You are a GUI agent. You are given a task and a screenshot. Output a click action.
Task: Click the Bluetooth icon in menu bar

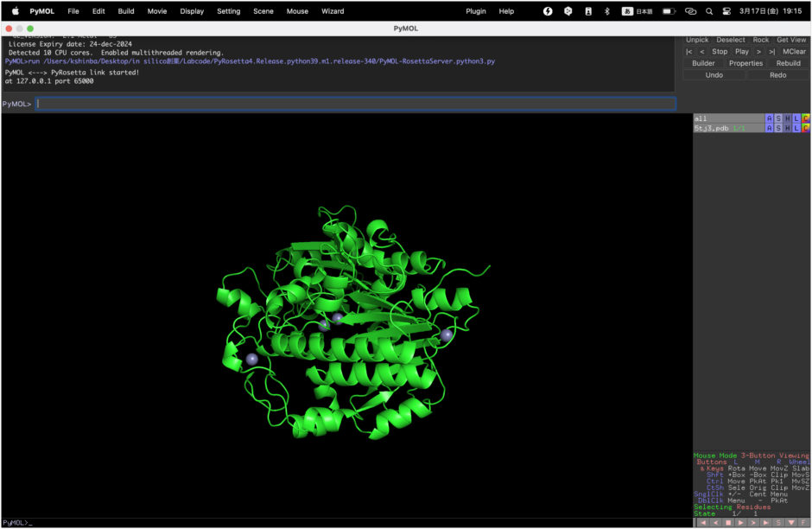coord(606,11)
